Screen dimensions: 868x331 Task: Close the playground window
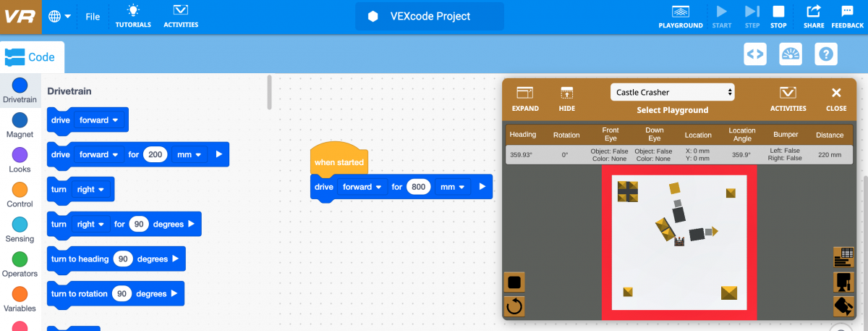(836, 99)
